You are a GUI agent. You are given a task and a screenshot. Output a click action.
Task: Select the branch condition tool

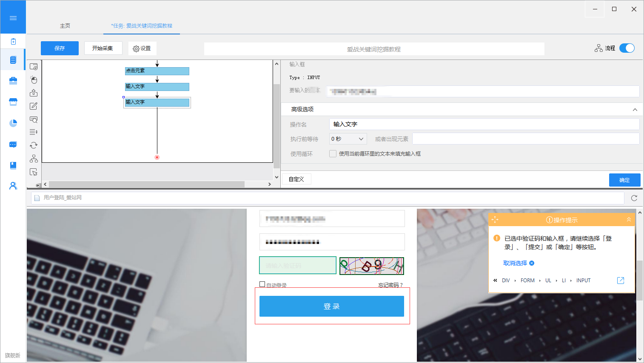(x=34, y=159)
